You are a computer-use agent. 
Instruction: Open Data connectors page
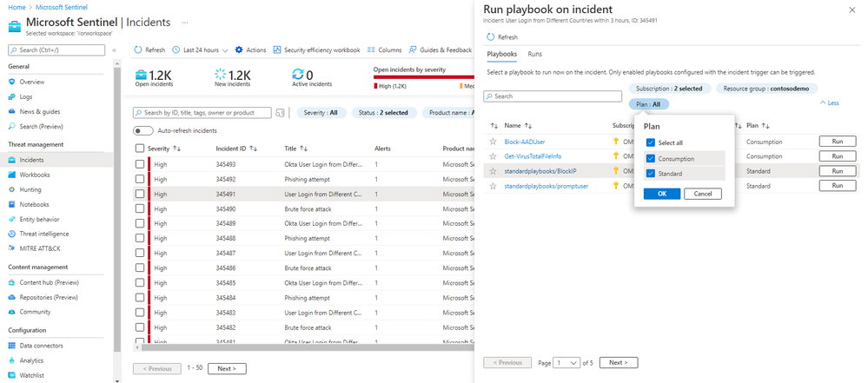[x=41, y=346]
